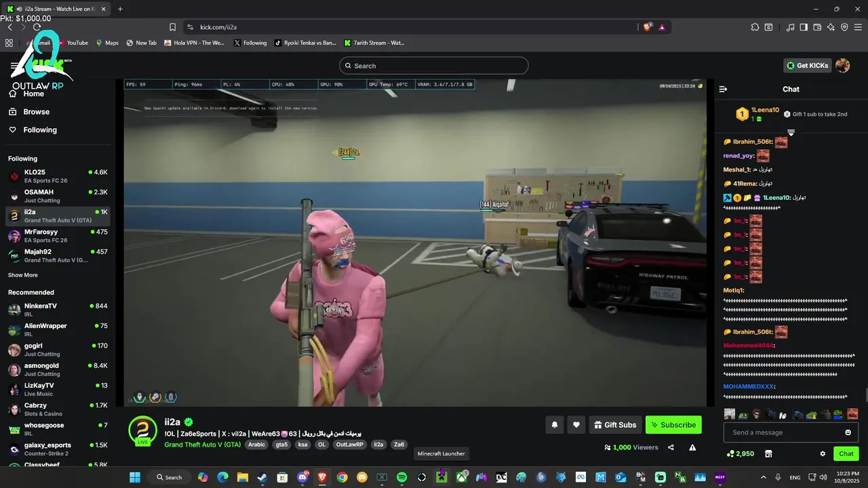Expand Following list with Show More
Image resolution: width=868 pixels, height=488 pixels.
tap(23, 275)
